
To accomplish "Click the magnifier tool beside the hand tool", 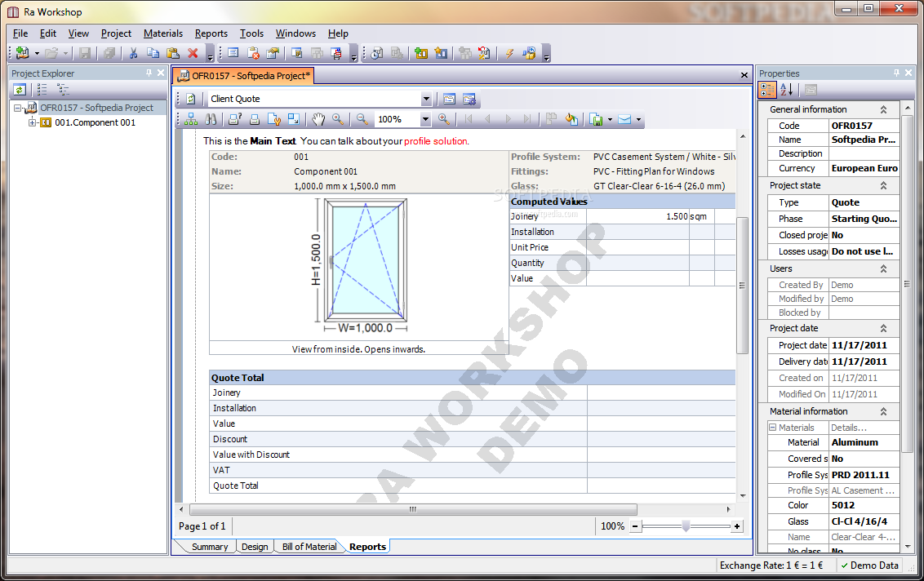I will (x=338, y=120).
